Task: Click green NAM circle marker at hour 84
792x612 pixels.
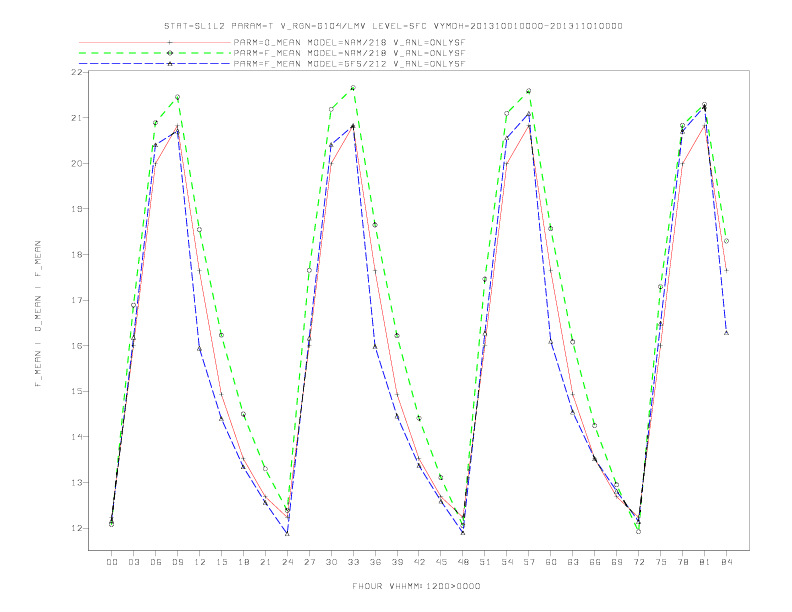Action: [726, 241]
